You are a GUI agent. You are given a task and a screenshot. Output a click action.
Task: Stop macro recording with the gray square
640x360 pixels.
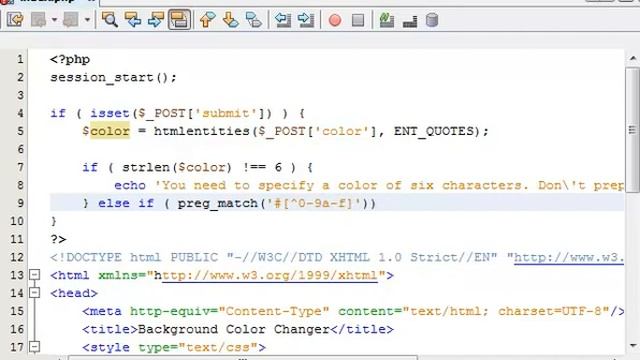[x=358, y=20]
